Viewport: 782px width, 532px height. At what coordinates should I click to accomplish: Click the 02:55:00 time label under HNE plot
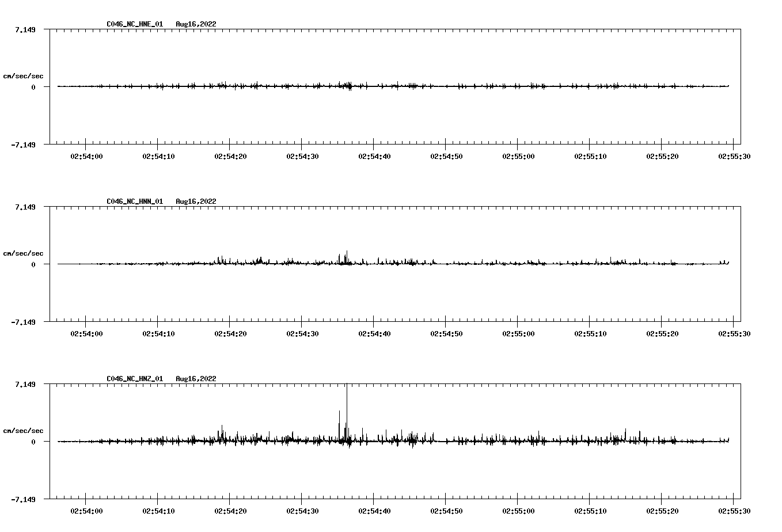pyautogui.click(x=519, y=156)
